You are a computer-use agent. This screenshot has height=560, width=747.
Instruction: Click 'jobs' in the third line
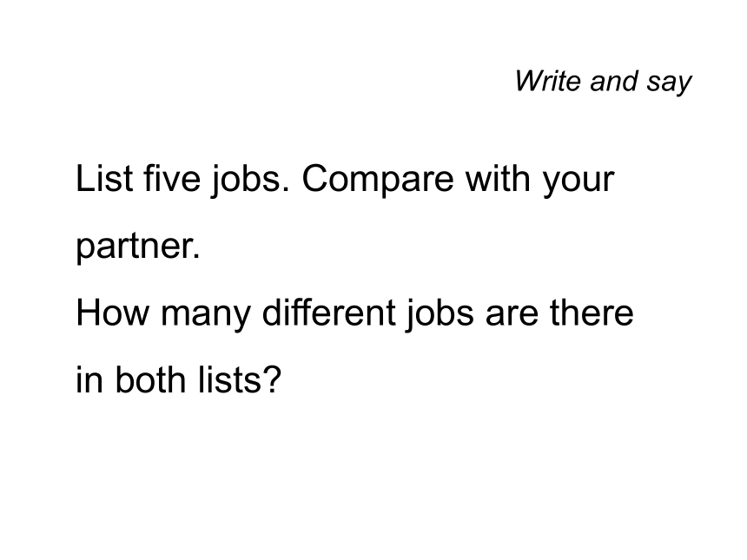pyautogui.click(x=440, y=315)
